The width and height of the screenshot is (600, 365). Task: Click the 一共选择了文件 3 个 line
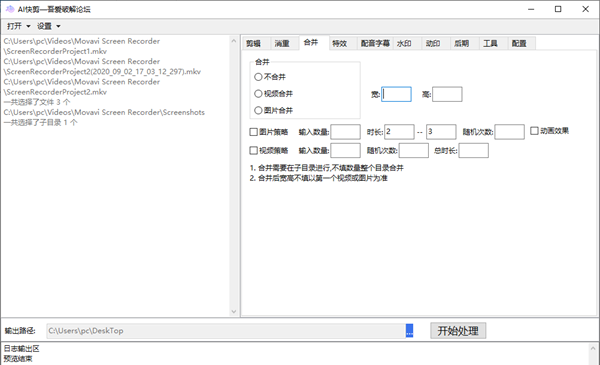point(37,102)
